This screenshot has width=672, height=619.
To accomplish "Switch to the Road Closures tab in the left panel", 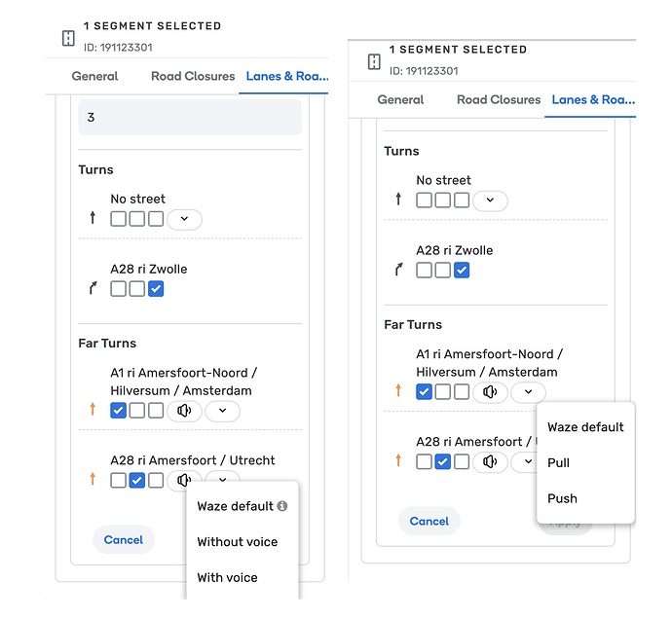I will click(x=193, y=76).
